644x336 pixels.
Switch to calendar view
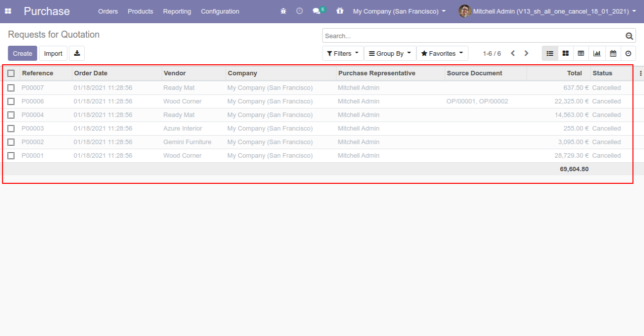point(613,53)
